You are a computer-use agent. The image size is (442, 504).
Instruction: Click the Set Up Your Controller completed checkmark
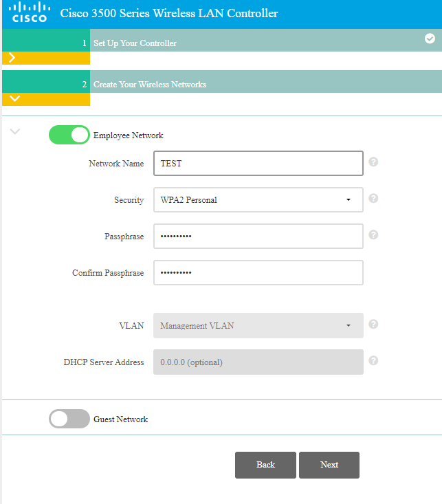[430, 39]
